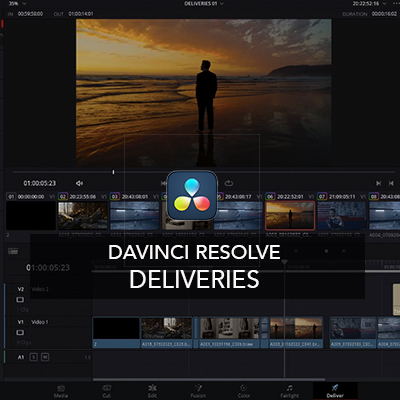The height and width of the screenshot is (400, 400).
Task: Click the backward-skip icon next to the forward-skip icon
Action: pyautogui.click(x=391, y=183)
